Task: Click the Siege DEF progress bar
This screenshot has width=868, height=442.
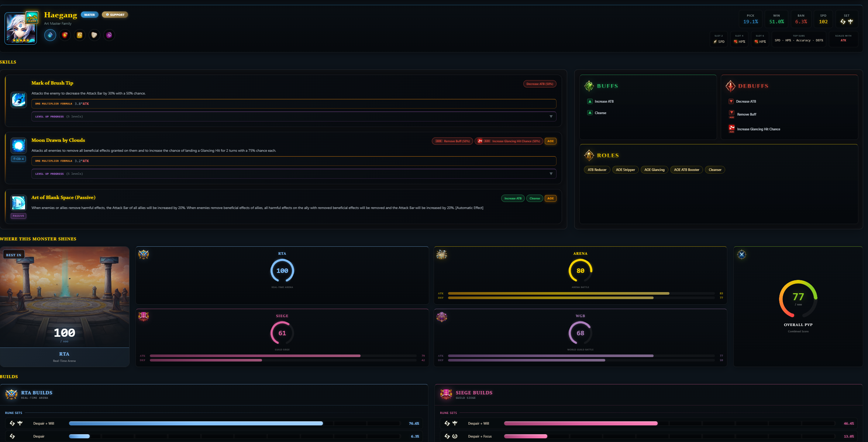Action: [x=283, y=360]
